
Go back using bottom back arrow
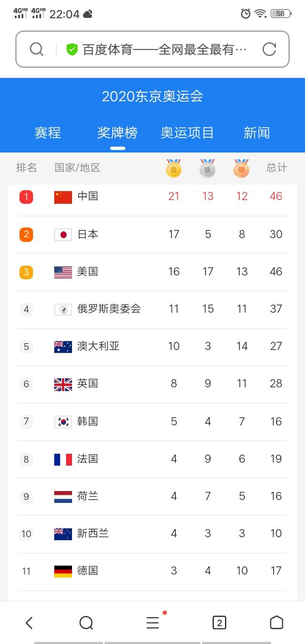pyautogui.click(x=29, y=623)
